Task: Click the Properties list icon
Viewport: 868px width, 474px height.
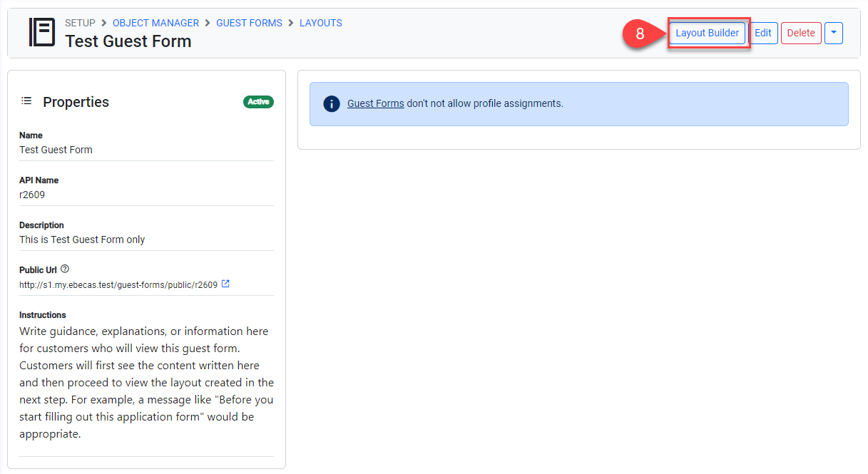Action: (x=26, y=101)
